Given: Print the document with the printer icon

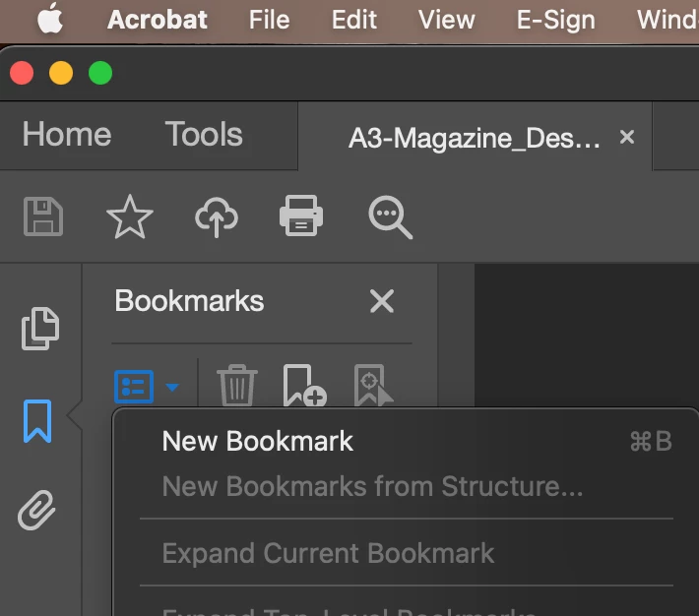Looking at the screenshot, I should (301, 216).
